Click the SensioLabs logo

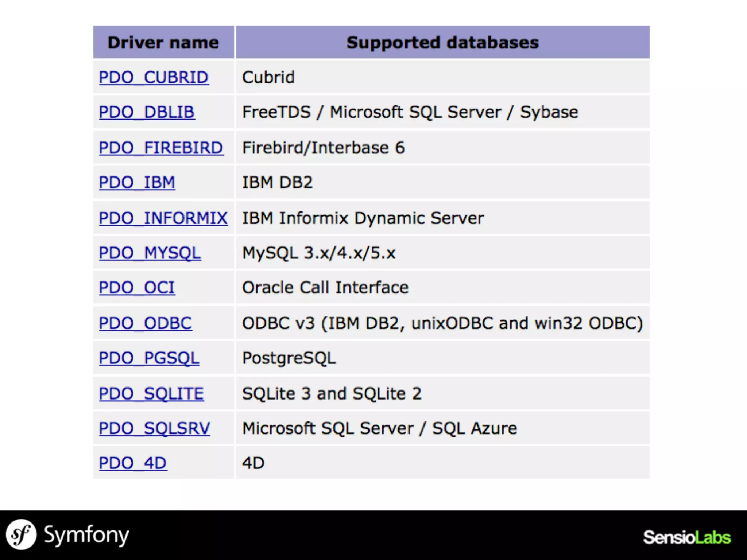click(686, 537)
